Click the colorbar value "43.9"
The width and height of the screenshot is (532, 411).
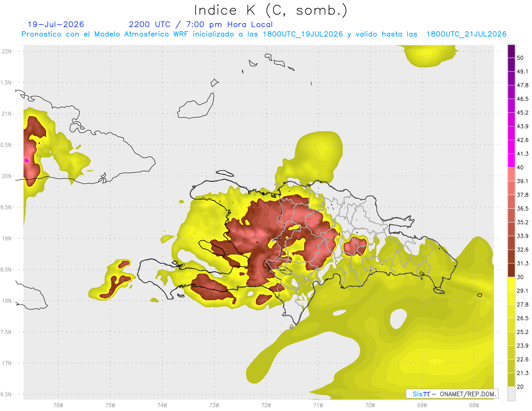click(523, 126)
